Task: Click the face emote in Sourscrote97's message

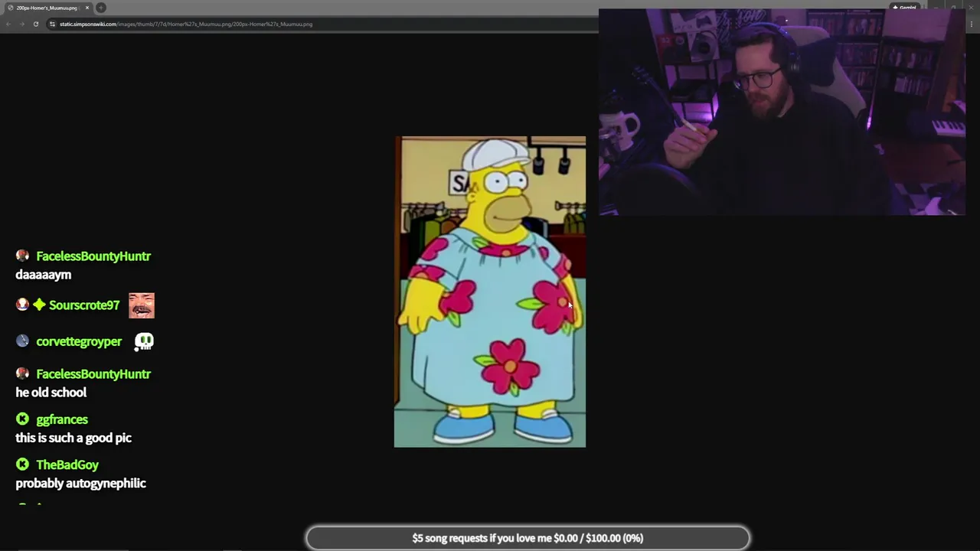Action: (142, 305)
